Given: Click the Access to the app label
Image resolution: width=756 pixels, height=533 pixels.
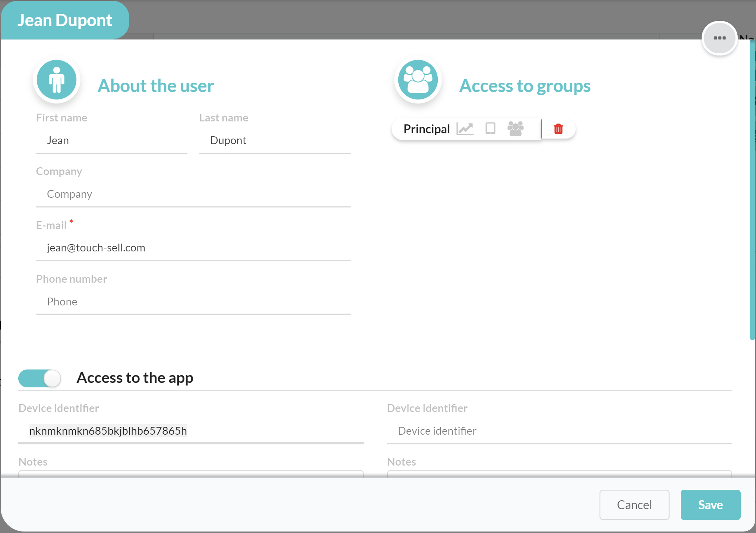Looking at the screenshot, I should [135, 378].
